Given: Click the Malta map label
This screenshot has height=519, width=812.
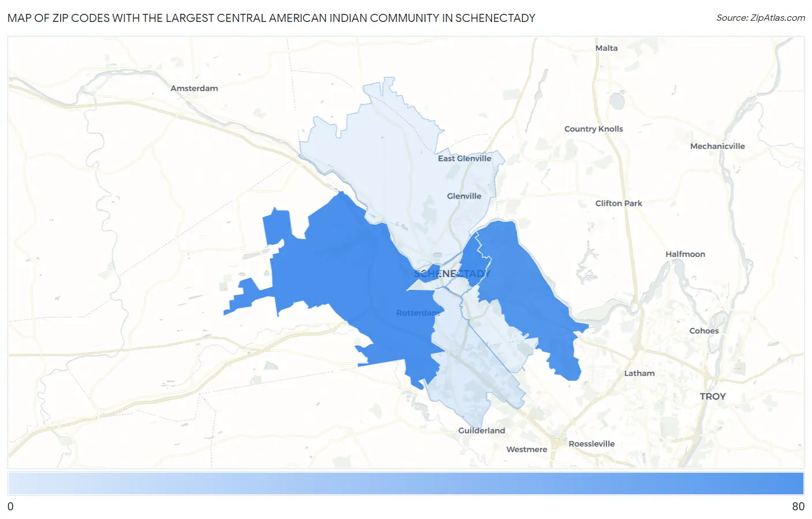Looking at the screenshot, I should pos(606,48).
